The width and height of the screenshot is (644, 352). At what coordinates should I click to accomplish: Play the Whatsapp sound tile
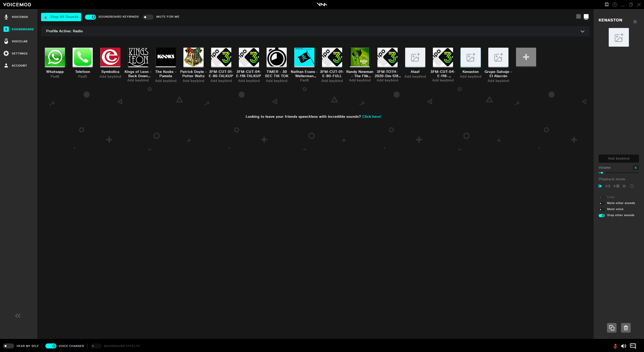click(x=55, y=57)
